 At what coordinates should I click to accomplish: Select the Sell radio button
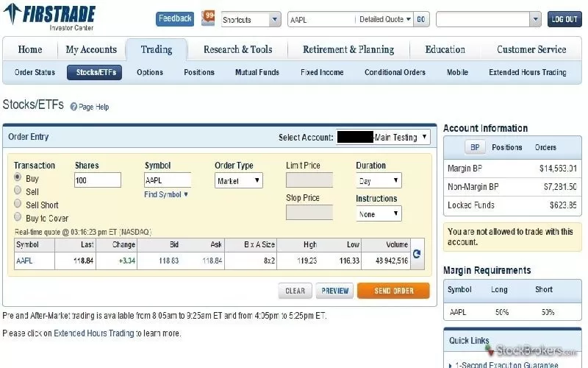pyautogui.click(x=18, y=191)
